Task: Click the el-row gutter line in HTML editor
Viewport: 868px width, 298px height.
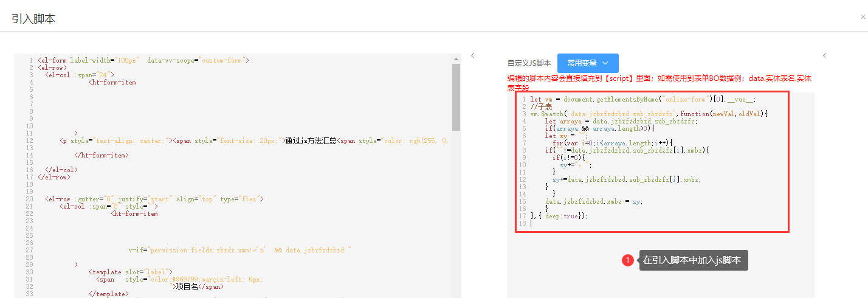Action: click(x=153, y=199)
